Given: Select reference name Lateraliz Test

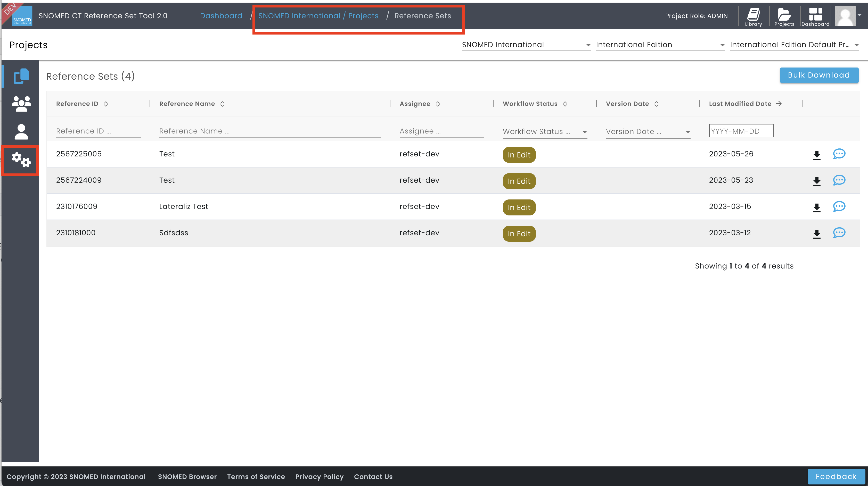Looking at the screenshot, I should 184,206.
